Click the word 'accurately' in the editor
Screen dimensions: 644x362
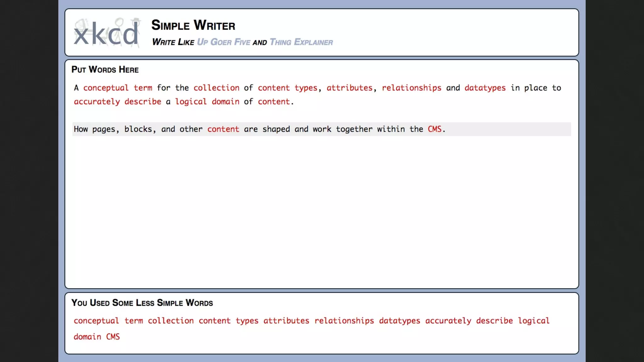pyautogui.click(x=97, y=102)
